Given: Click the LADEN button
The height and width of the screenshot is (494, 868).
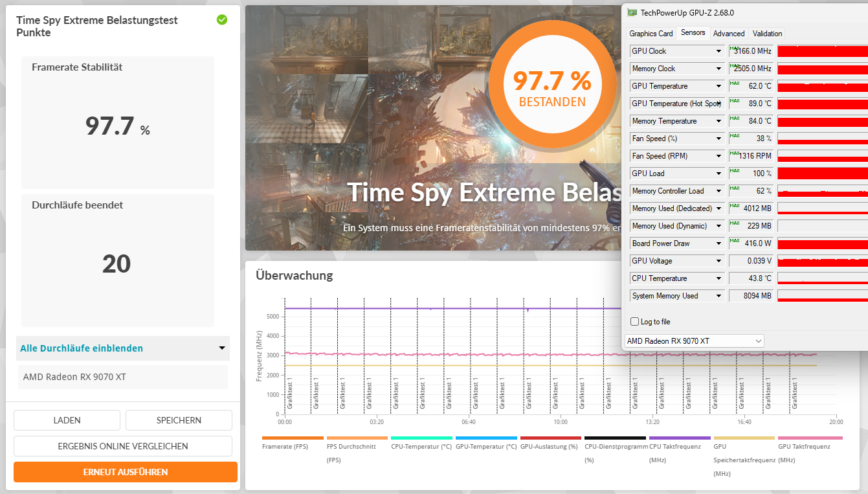Looking at the screenshot, I should (67, 420).
